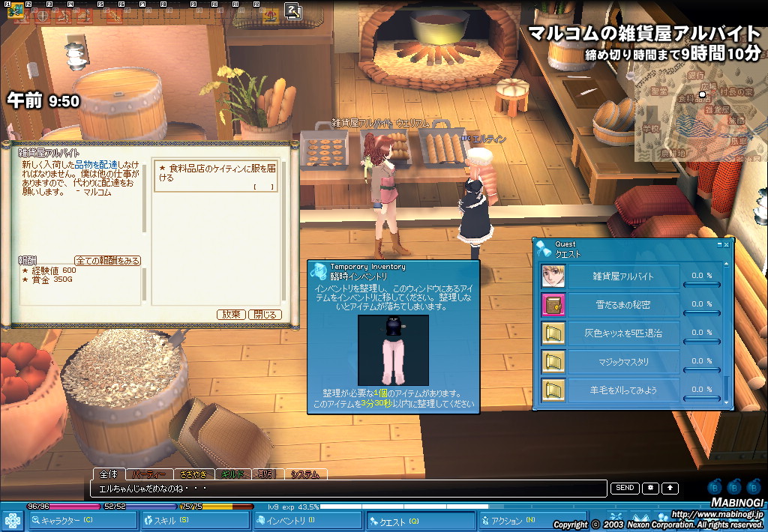Focus the chat input field
This screenshot has width=768, height=532.
(349, 489)
